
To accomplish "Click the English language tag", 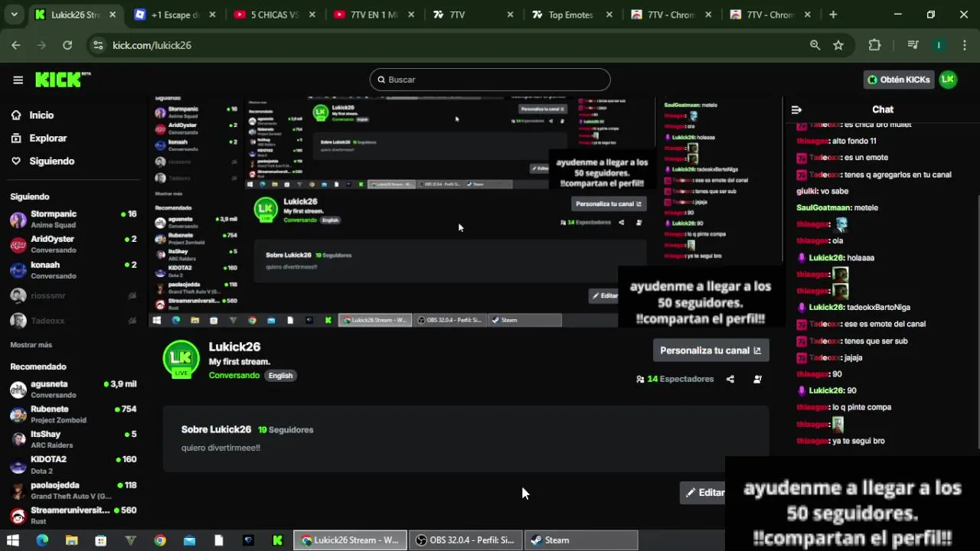I will (280, 376).
